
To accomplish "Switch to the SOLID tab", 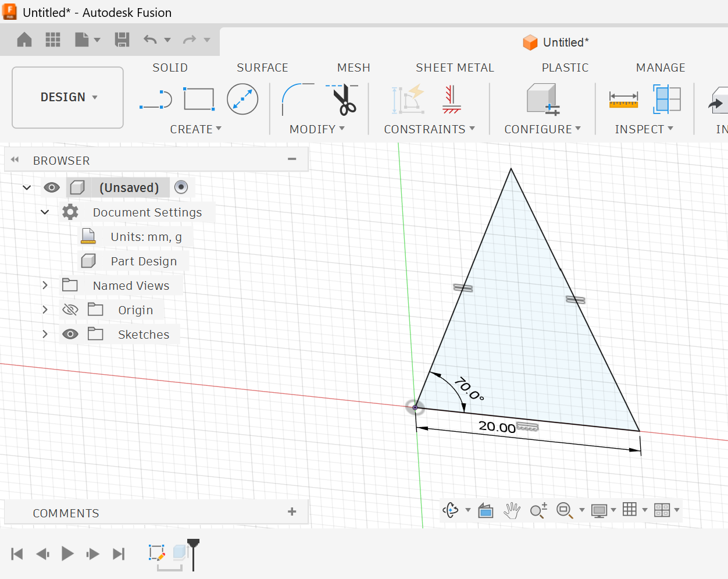I will tap(170, 68).
